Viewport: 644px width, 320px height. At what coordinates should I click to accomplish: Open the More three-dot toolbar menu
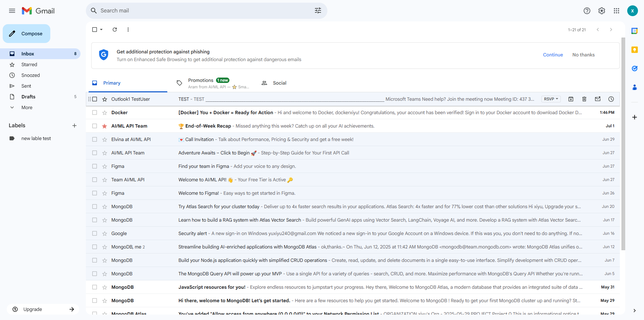tap(128, 30)
